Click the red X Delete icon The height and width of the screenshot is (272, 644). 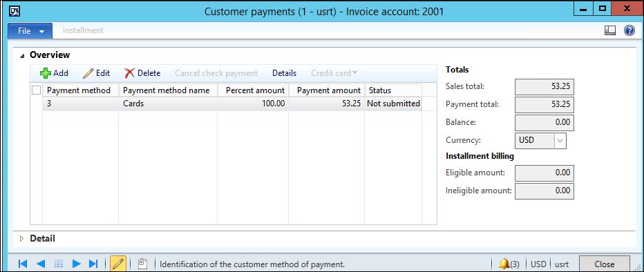129,73
